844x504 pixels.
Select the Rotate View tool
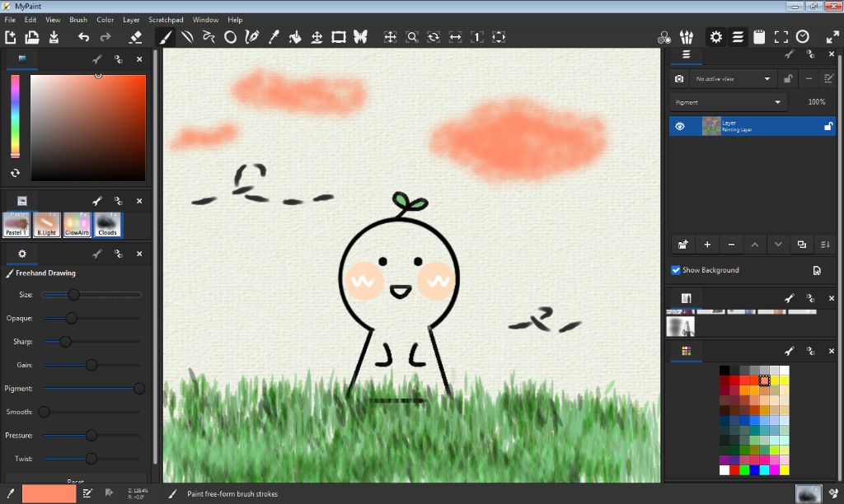coord(434,37)
